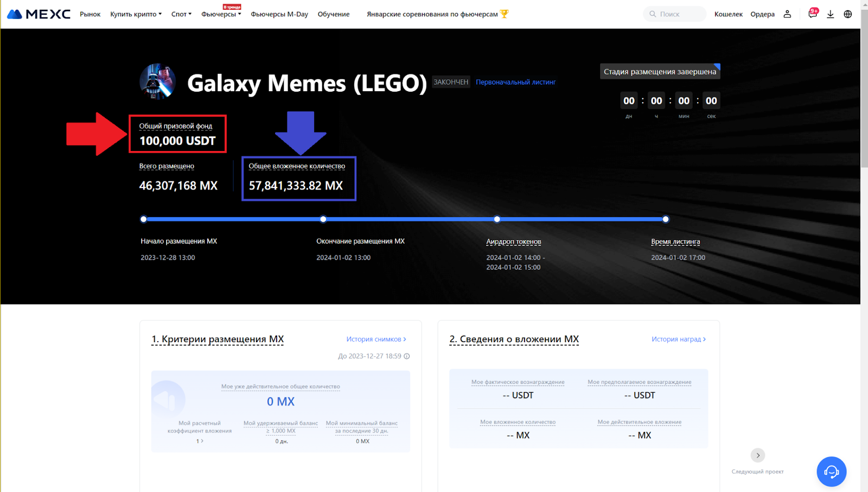Click the large blue "0 MX" amount
This screenshot has height=492, width=868.
pyautogui.click(x=280, y=402)
